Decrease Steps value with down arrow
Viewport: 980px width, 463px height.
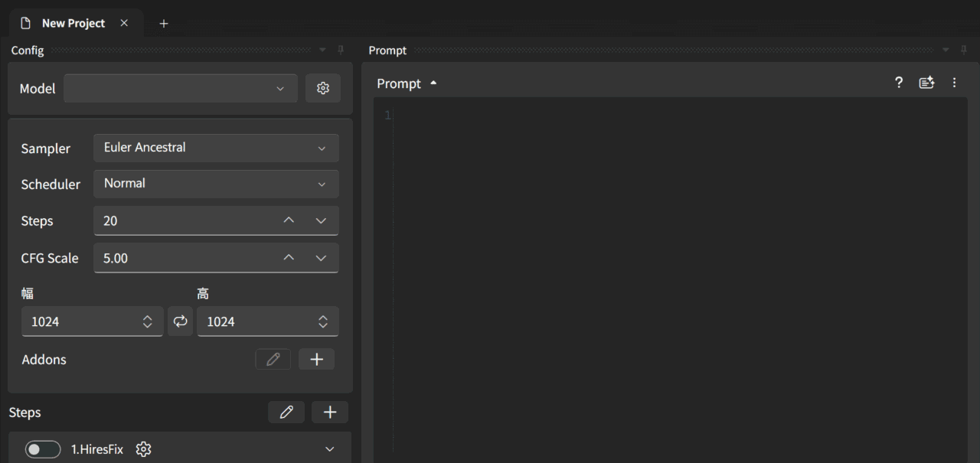321,220
